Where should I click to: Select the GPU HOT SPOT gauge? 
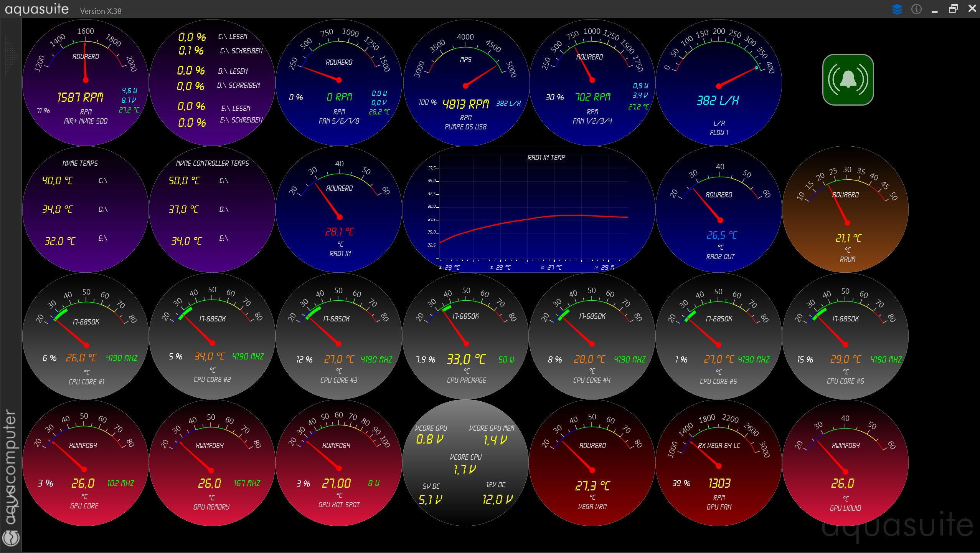[339, 463]
